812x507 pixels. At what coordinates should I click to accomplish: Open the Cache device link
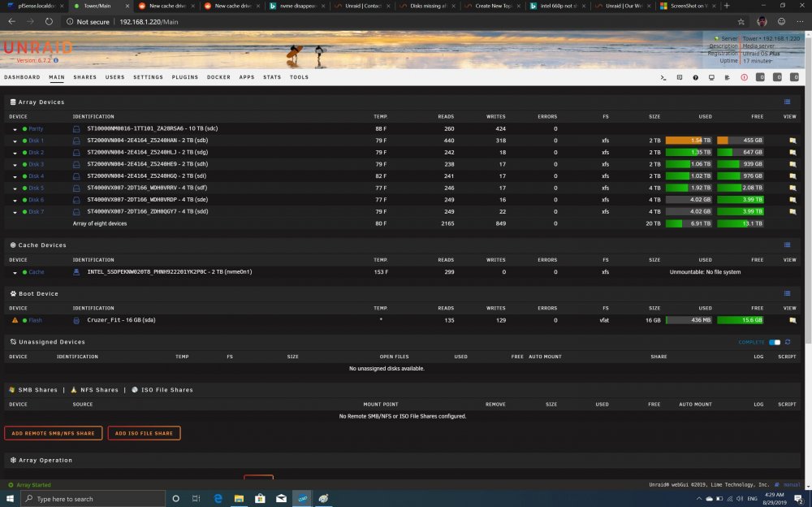(x=37, y=272)
